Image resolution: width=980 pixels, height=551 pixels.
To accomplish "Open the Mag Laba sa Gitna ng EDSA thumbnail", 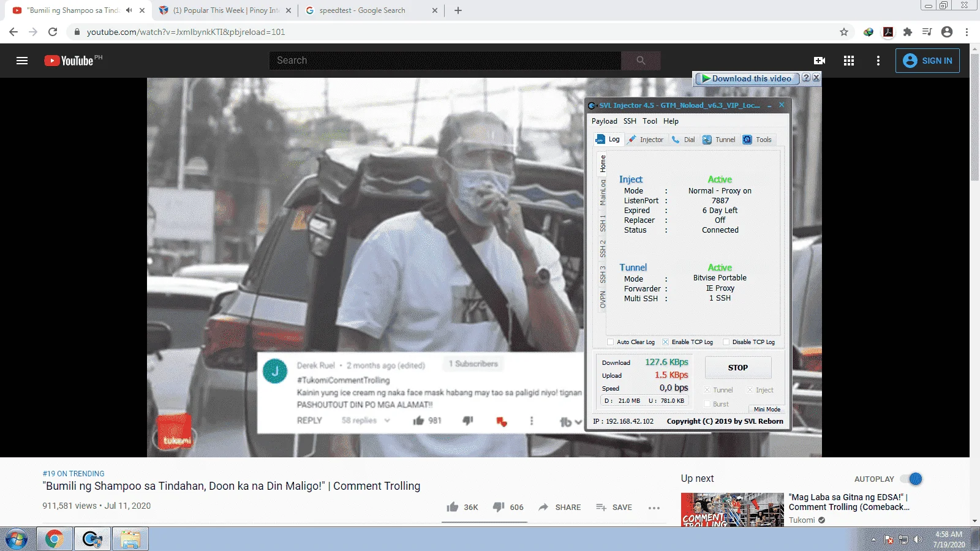I will click(x=733, y=509).
